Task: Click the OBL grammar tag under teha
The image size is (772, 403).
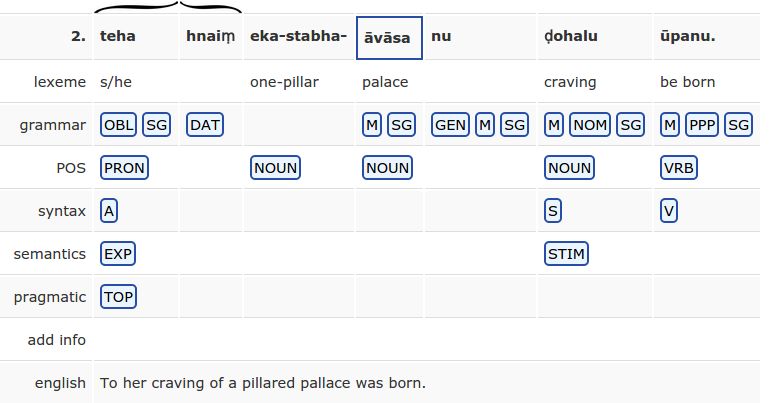Action: pos(118,125)
